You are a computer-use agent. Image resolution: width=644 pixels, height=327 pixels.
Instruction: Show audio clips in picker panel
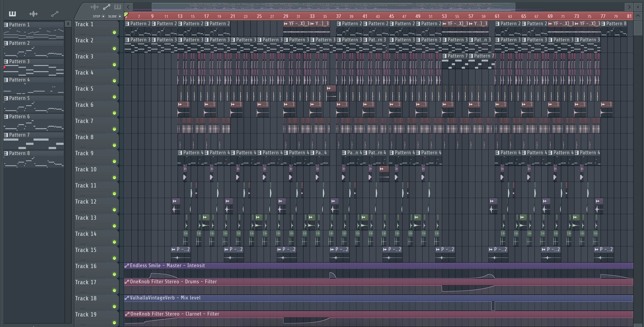(34, 14)
